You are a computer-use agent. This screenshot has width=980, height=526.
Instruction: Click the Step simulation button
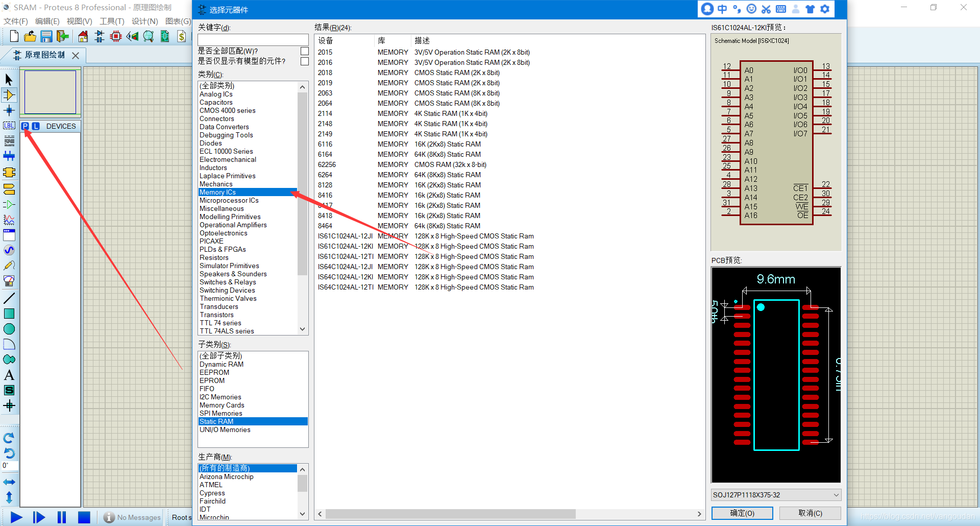39,517
